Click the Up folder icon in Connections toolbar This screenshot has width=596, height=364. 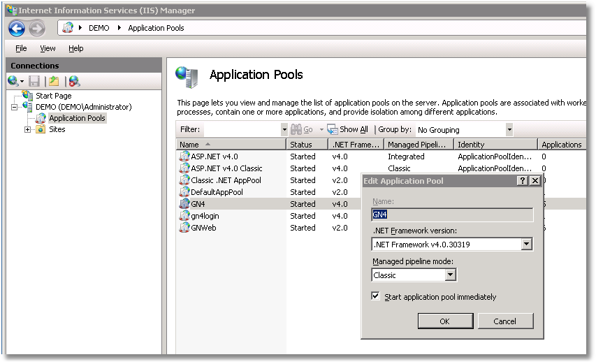click(54, 81)
